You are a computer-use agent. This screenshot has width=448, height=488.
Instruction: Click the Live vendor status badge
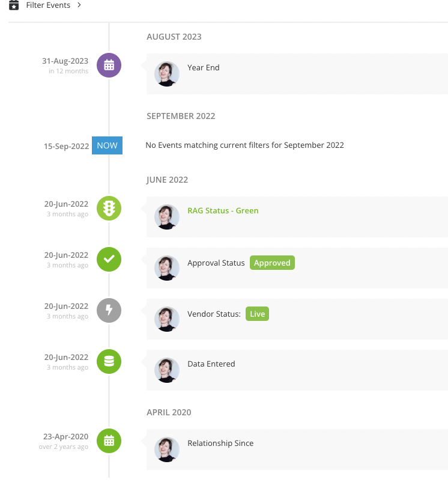(257, 314)
